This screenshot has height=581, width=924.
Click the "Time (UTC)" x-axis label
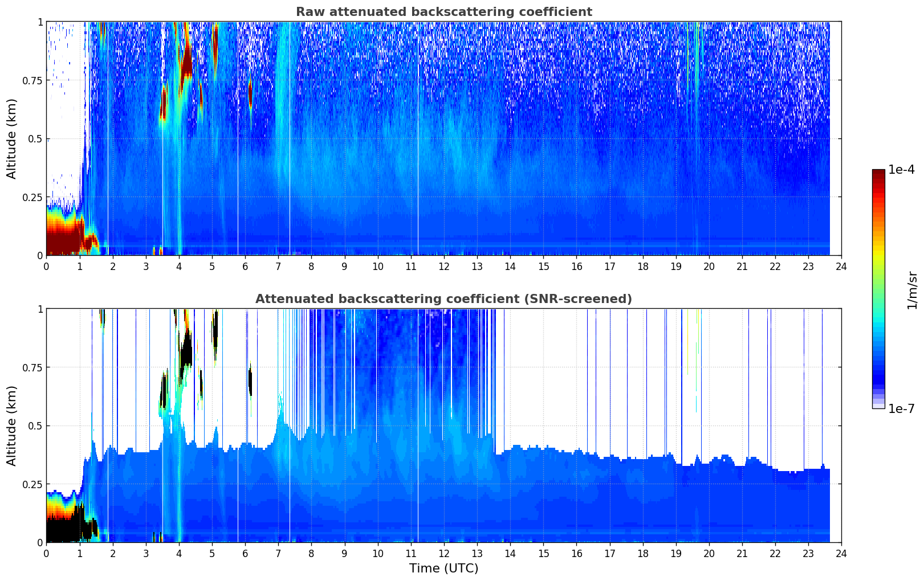tap(443, 568)
